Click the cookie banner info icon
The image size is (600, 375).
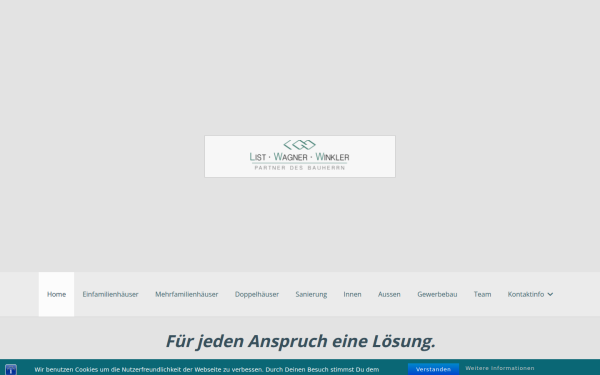[11, 370]
